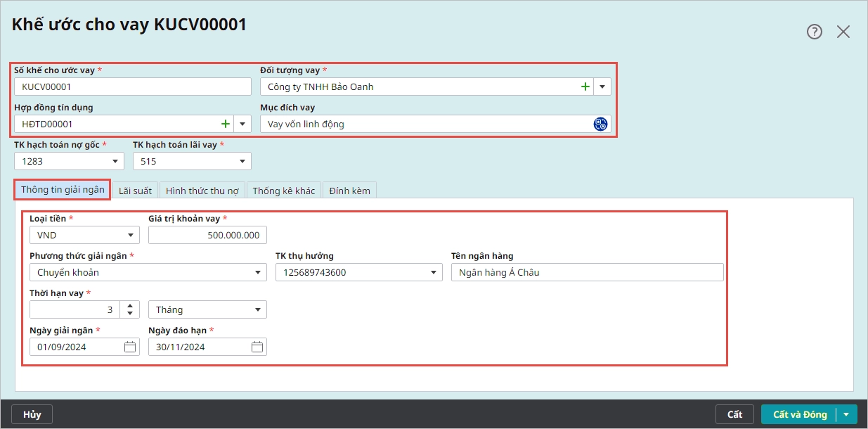868x429 pixels.
Task: Expand the Cất và Đóng arrow menu
Action: pos(848,414)
